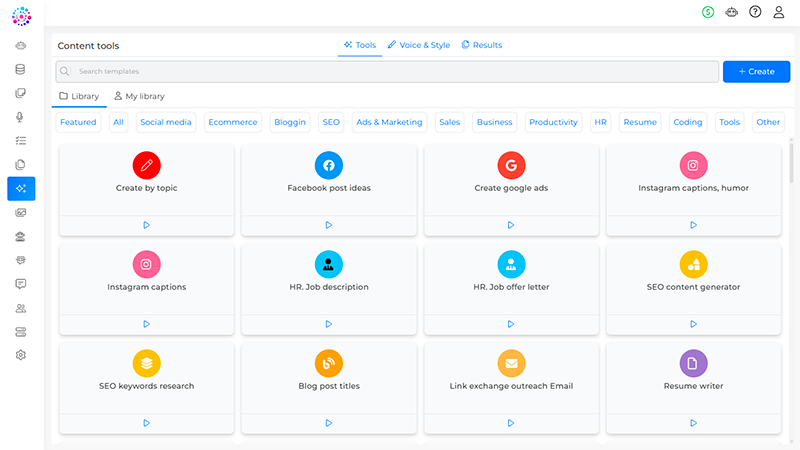Screen dimensions: 800x450
Task: Filter by Bloggin category
Action: coord(290,122)
